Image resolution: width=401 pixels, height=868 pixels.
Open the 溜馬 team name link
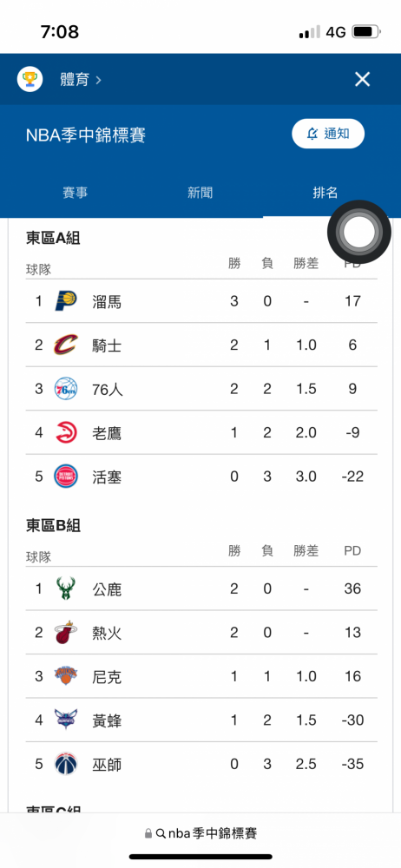point(107,302)
